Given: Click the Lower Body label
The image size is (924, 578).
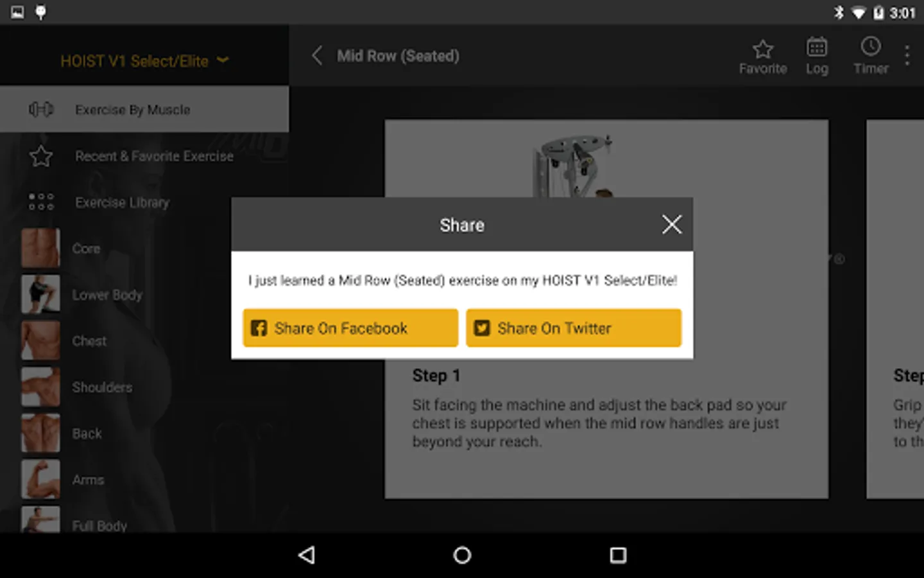Looking at the screenshot, I should pos(107,295).
